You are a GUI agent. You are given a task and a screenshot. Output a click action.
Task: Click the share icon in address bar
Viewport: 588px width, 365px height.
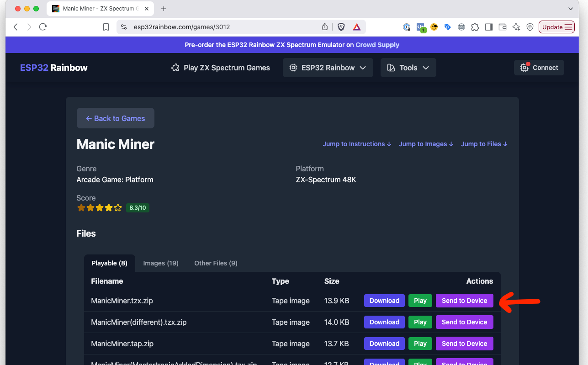coord(325,27)
